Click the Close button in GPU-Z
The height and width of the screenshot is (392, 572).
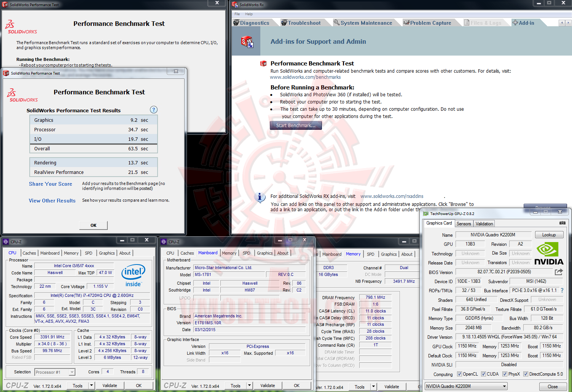(x=553, y=386)
